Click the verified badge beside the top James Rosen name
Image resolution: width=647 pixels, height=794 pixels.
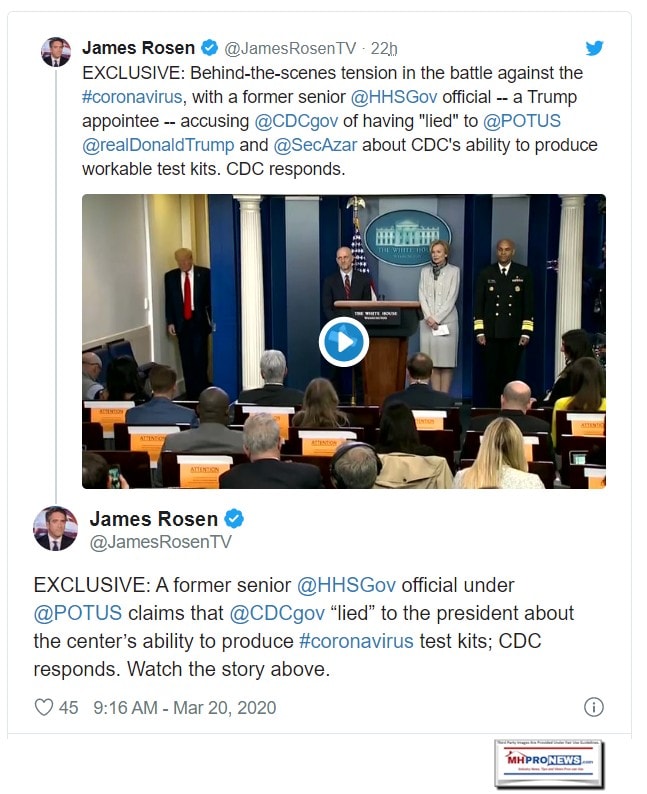tap(210, 48)
